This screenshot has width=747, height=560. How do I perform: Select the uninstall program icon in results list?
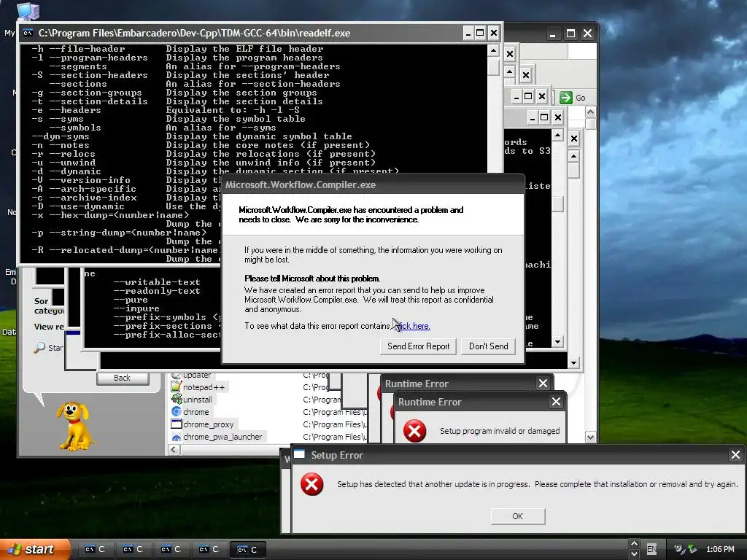point(177,400)
